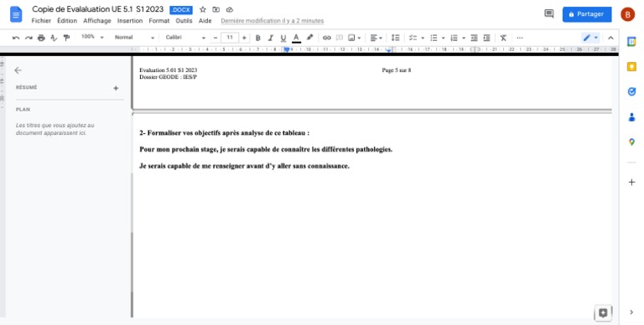Decrease font size with minus button
This screenshot has width=644, height=325.
pos(216,38)
